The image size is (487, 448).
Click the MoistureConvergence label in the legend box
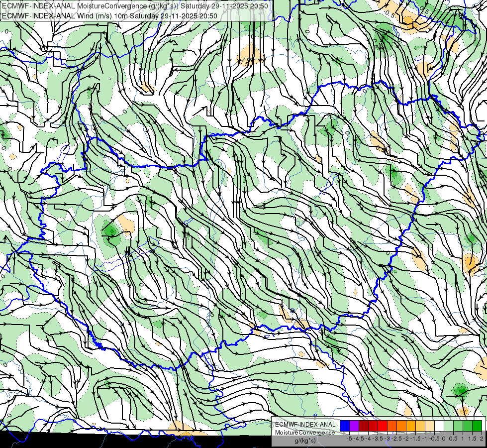[x=305, y=433]
